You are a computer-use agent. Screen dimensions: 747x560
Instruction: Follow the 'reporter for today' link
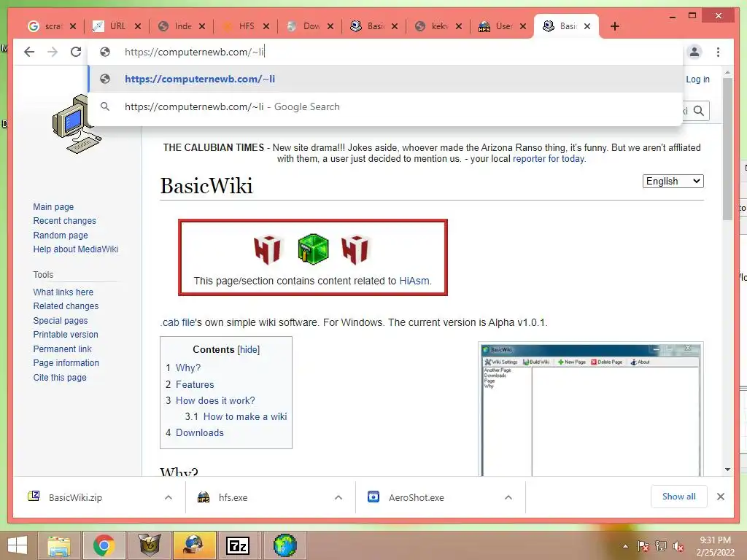coord(549,158)
